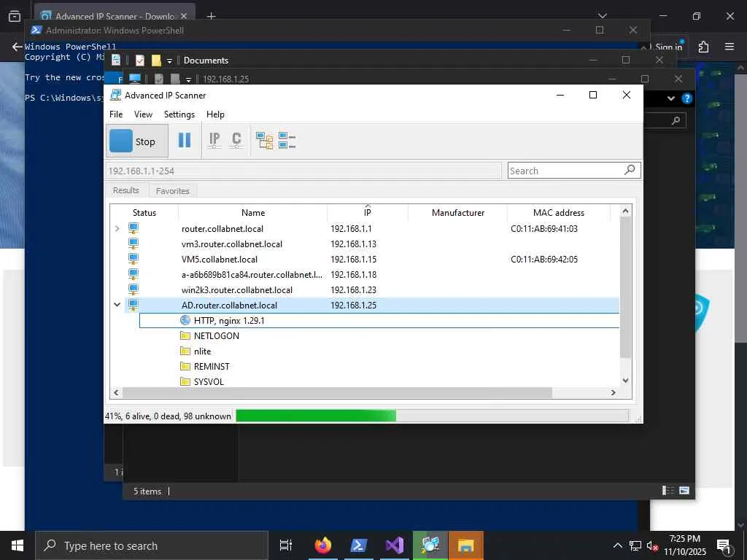Show hidden system tray icons
747x560 pixels.
[x=617, y=545]
